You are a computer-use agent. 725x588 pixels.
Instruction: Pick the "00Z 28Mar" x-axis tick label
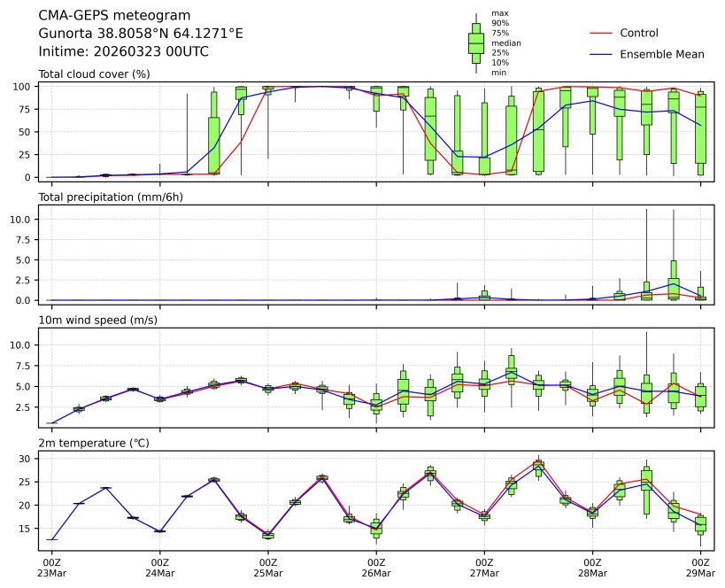point(592,567)
